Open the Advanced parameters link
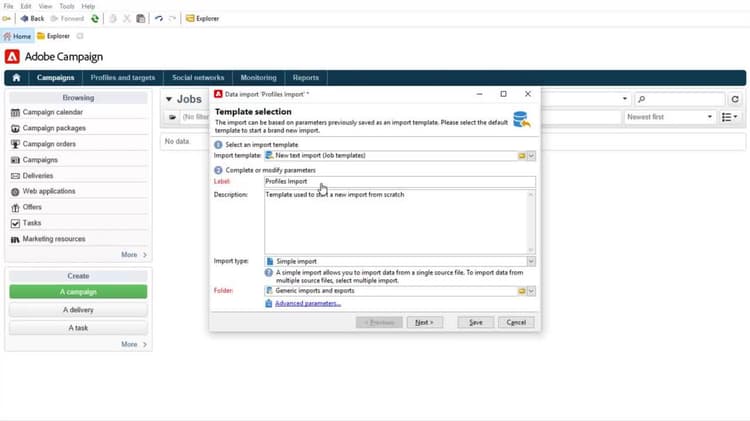This screenshot has height=421, width=750. click(308, 303)
